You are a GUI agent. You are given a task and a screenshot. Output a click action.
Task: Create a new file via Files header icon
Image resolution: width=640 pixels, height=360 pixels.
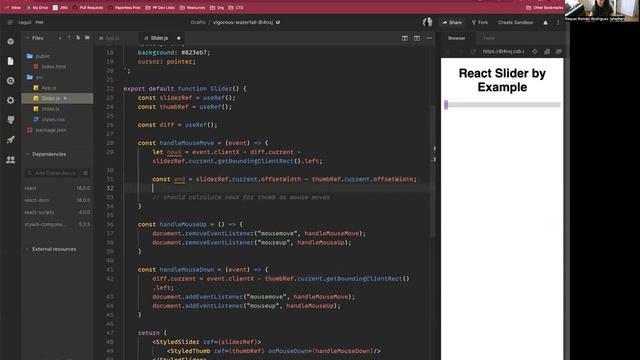tap(78, 38)
